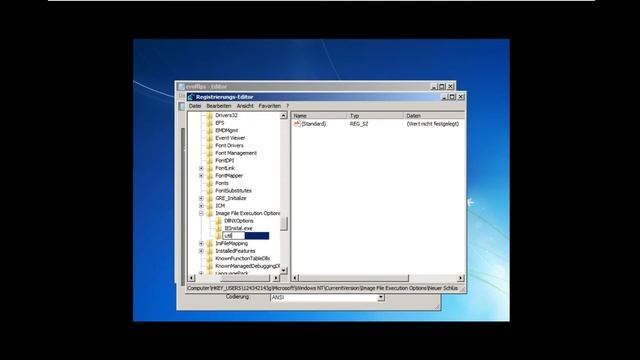Expand the FontMapper key

point(201,176)
